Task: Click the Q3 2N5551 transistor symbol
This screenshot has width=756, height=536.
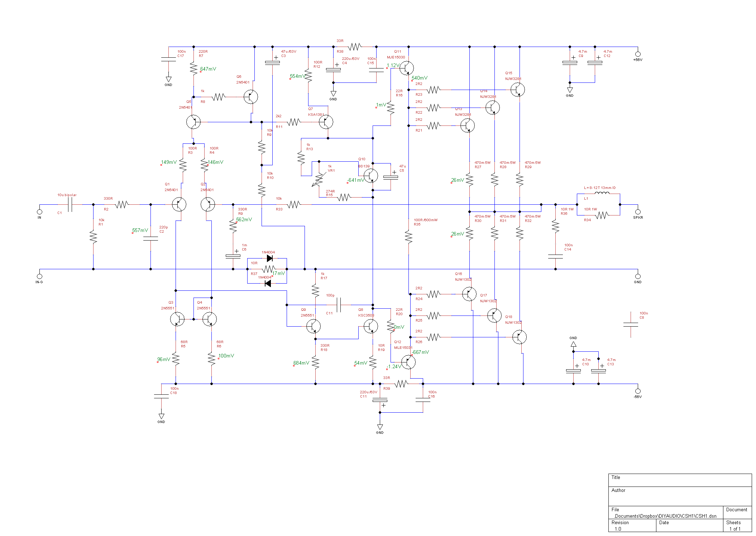Action: click(177, 319)
